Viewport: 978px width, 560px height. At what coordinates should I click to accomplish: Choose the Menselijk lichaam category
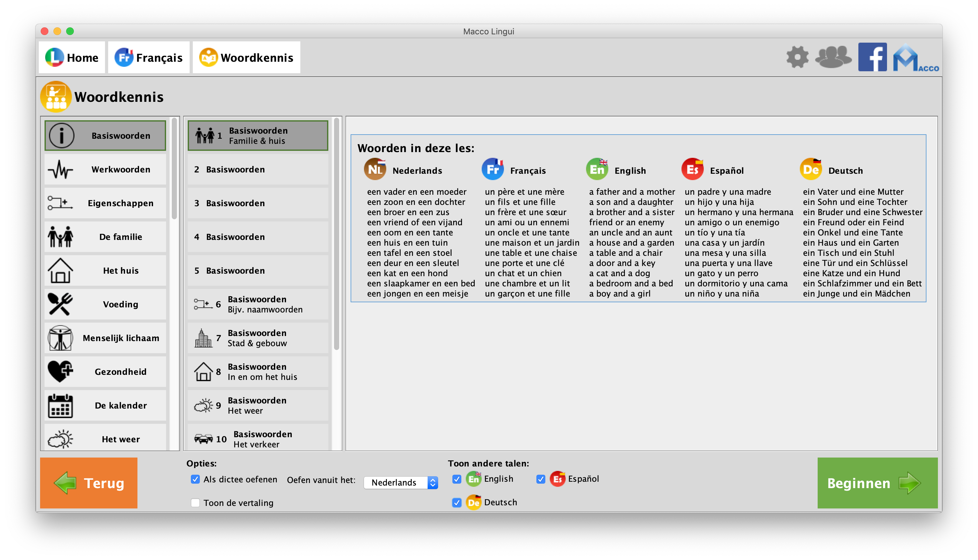(x=105, y=338)
